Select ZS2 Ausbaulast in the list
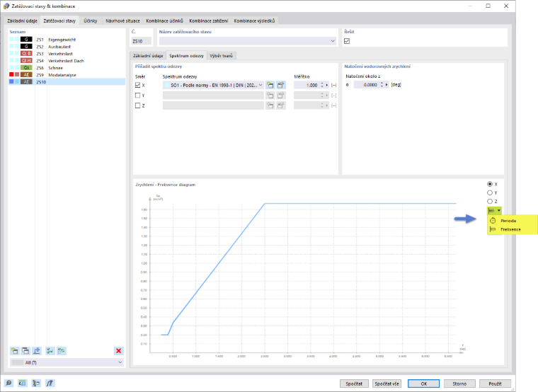Viewport: 538px width, 392px height. (67, 47)
